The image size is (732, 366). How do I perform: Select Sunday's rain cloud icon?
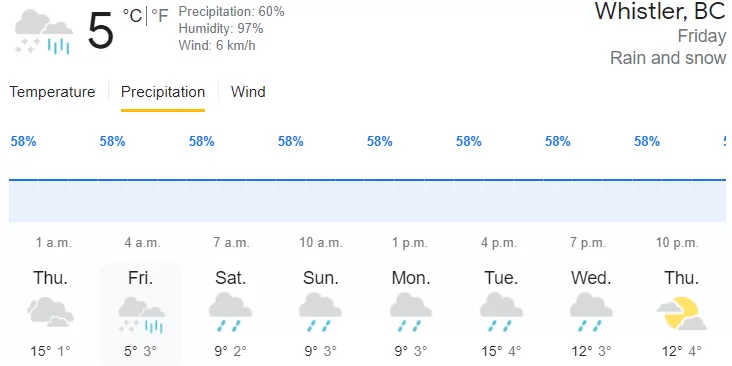click(x=320, y=312)
